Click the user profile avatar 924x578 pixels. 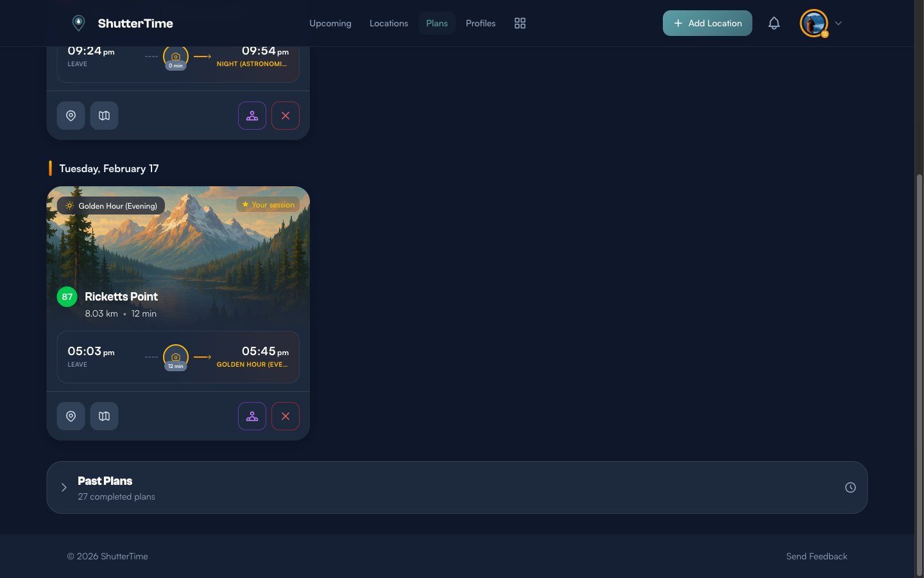coord(814,23)
